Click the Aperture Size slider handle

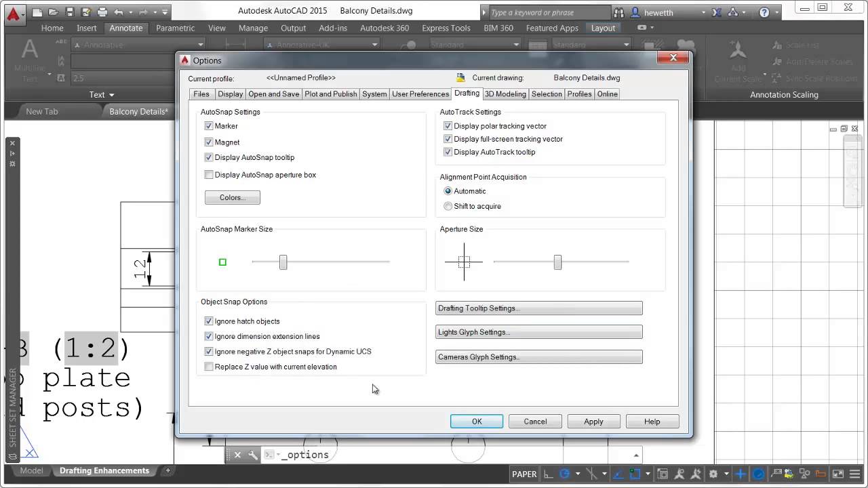point(557,262)
